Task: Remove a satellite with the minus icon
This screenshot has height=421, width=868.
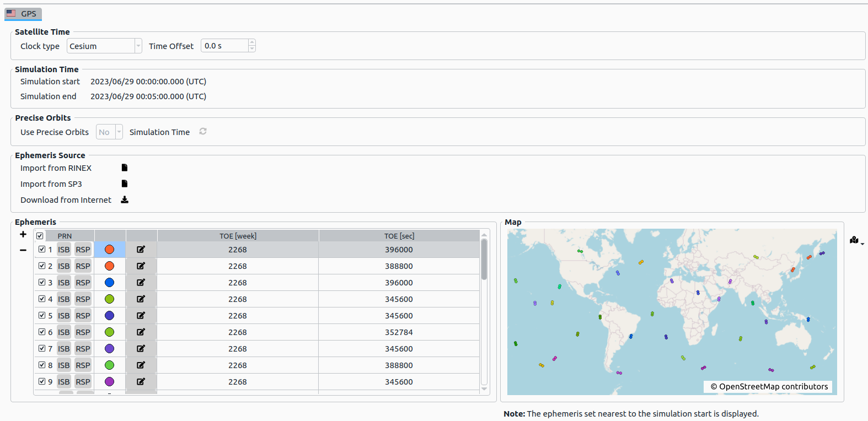Action: (x=23, y=250)
